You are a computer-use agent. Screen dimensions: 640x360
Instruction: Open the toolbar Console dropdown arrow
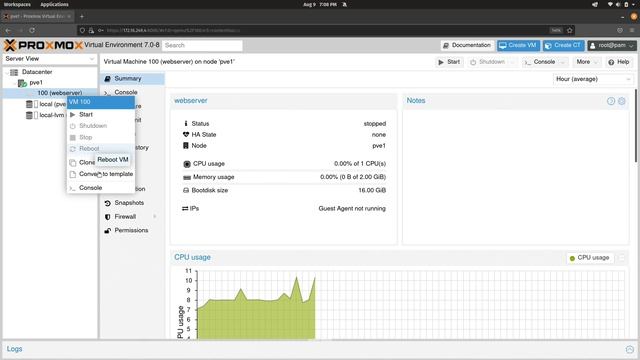(563, 62)
